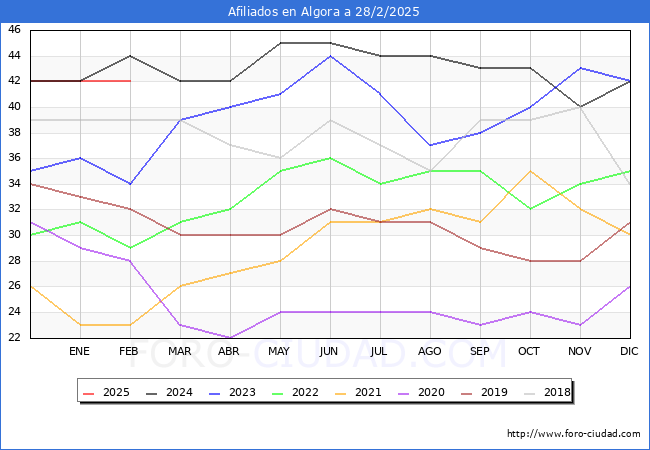
Task: Select the 2019 legend label
Action: [x=494, y=392]
